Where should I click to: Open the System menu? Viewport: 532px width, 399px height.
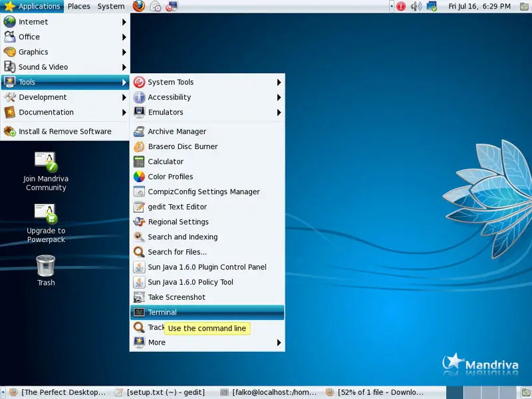point(111,6)
